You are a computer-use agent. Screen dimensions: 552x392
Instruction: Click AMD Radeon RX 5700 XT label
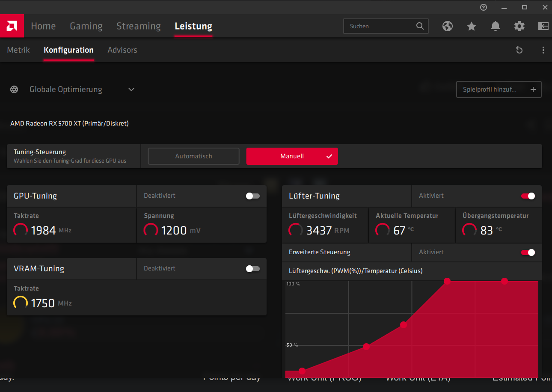(69, 123)
